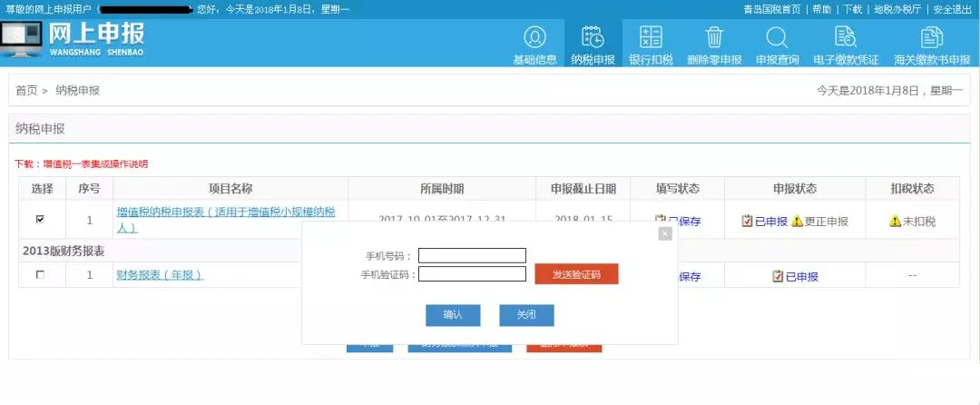Open 电子缴款凭证 section
The height and width of the screenshot is (405, 980).
(846, 44)
